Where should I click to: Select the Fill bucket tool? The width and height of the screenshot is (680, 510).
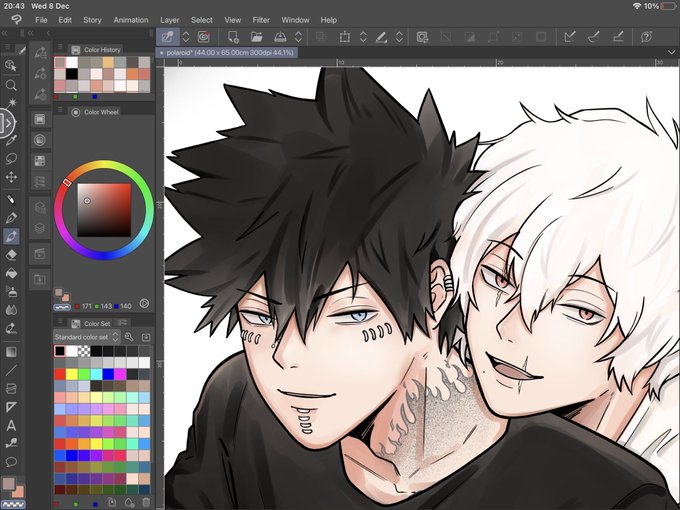click(11, 273)
